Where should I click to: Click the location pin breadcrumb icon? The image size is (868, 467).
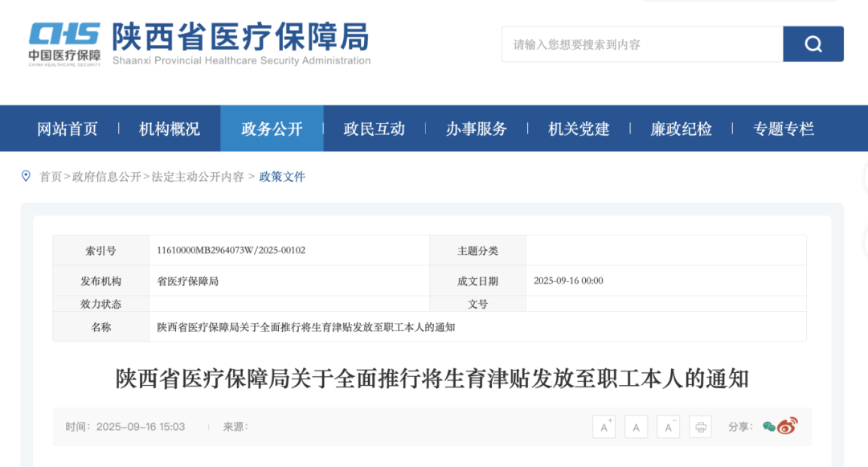coord(26,176)
